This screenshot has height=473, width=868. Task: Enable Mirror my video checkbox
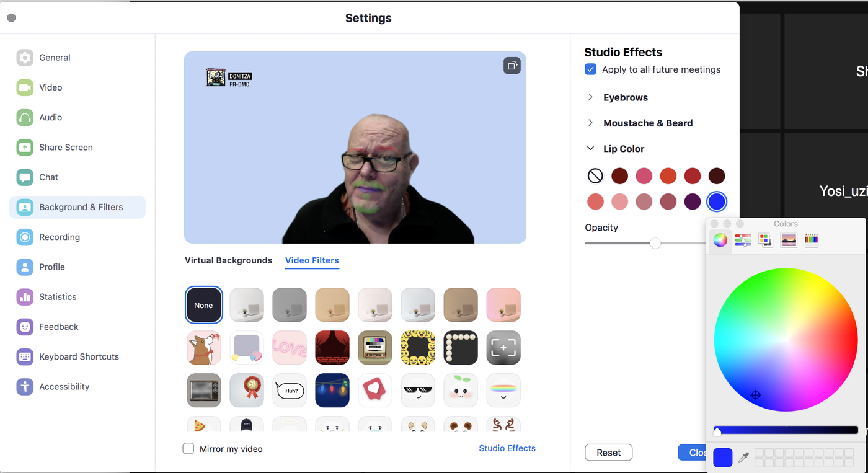pos(188,448)
